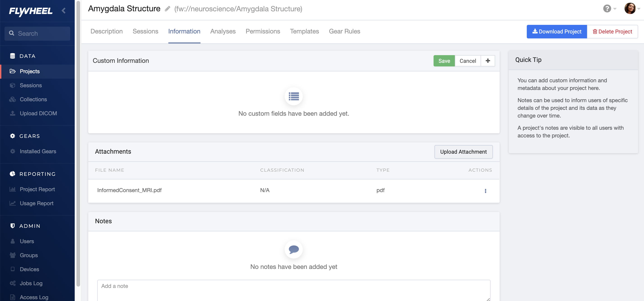
Task: Click the ADMIN shield icon
Action: pyautogui.click(x=12, y=226)
